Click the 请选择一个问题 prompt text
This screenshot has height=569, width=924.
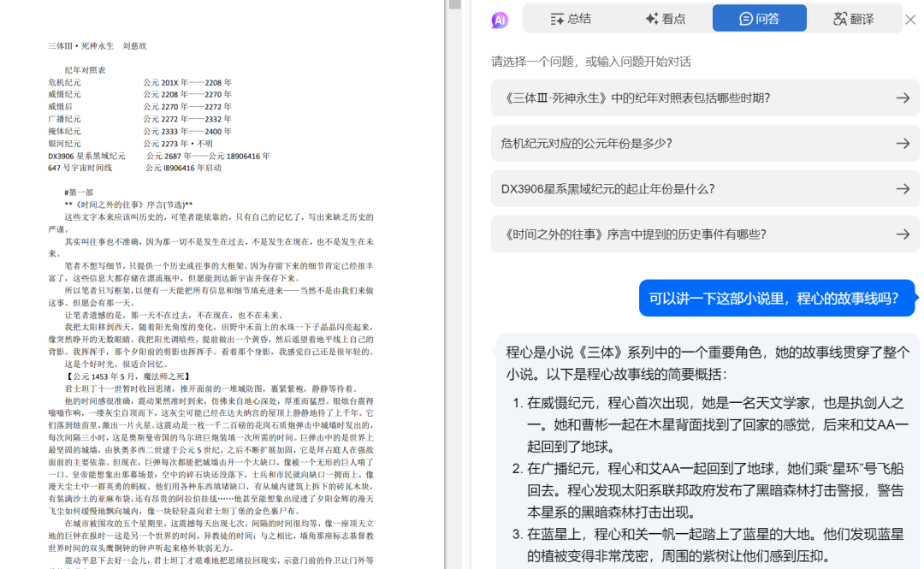pos(591,62)
